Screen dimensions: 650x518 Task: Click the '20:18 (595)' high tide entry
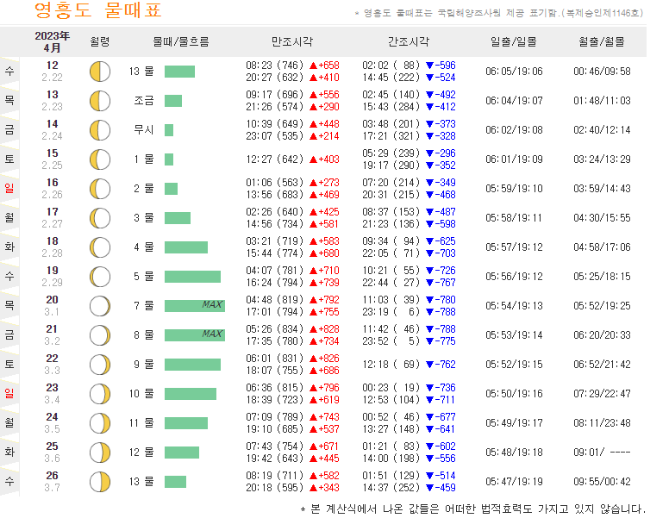tap(275, 488)
